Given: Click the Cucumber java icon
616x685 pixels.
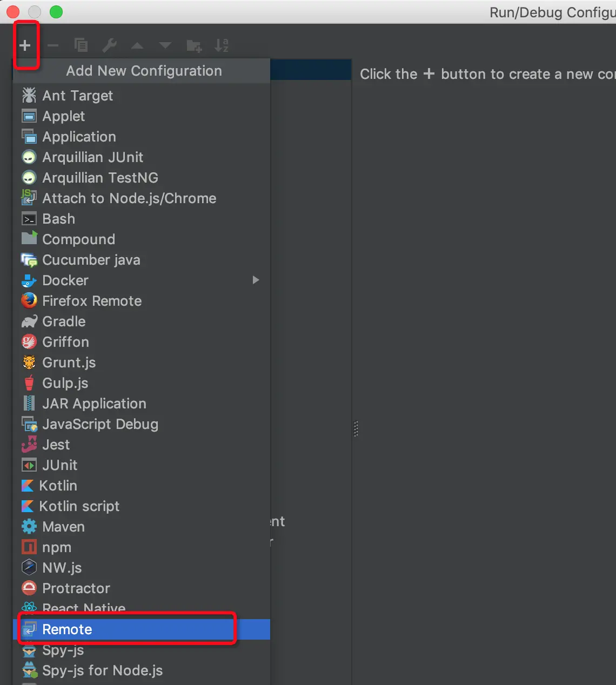Looking at the screenshot, I should [29, 260].
